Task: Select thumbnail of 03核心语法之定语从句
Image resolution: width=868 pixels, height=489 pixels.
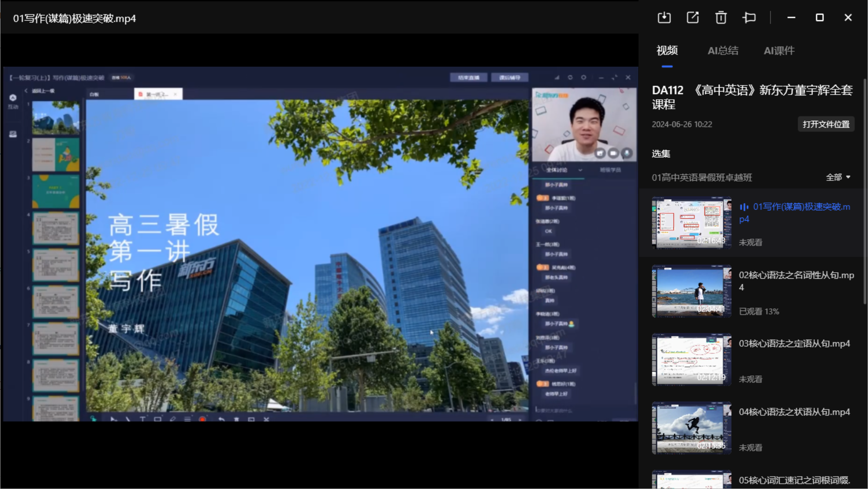Action: click(x=691, y=360)
